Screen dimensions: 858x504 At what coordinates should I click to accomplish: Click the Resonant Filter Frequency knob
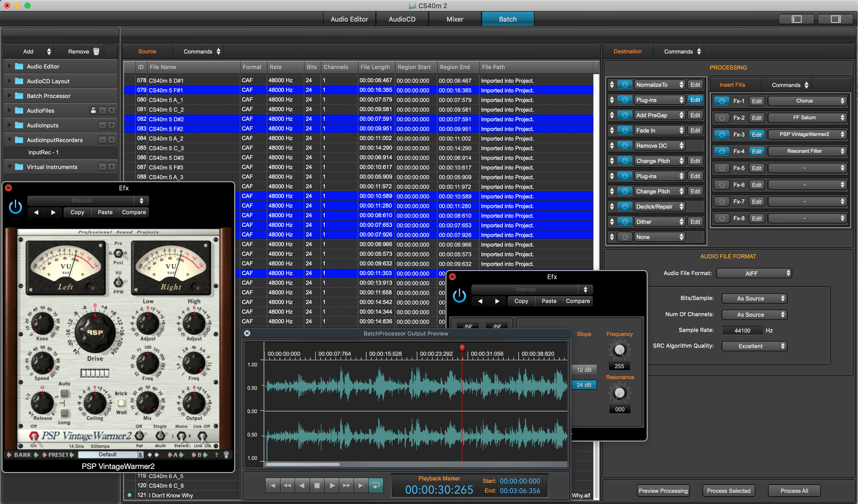click(x=619, y=350)
